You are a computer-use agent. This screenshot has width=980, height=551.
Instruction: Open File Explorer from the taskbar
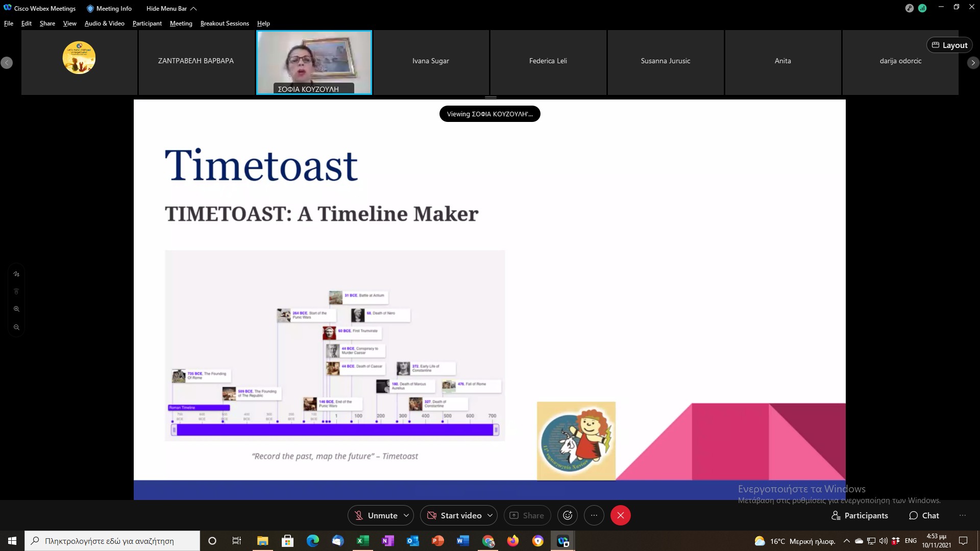(262, 541)
